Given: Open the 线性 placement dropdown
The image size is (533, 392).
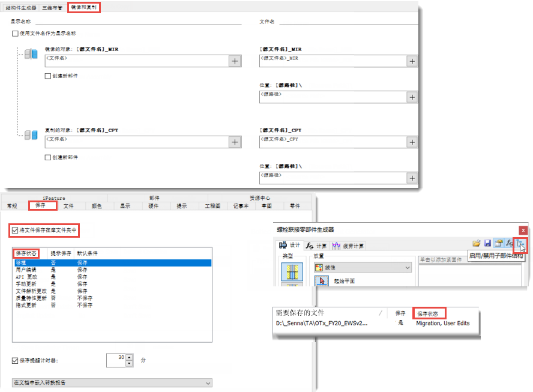Looking at the screenshot, I should pyautogui.click(x=363, y=268).
